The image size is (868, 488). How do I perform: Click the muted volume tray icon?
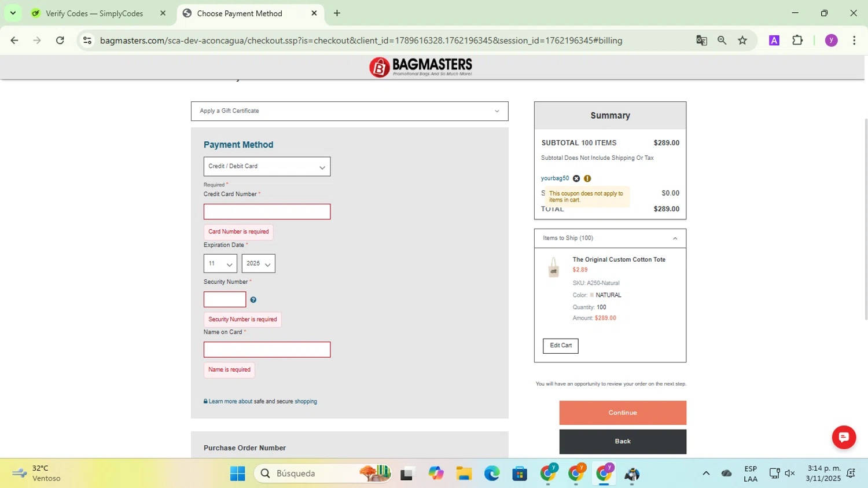(x=790, y=474)
